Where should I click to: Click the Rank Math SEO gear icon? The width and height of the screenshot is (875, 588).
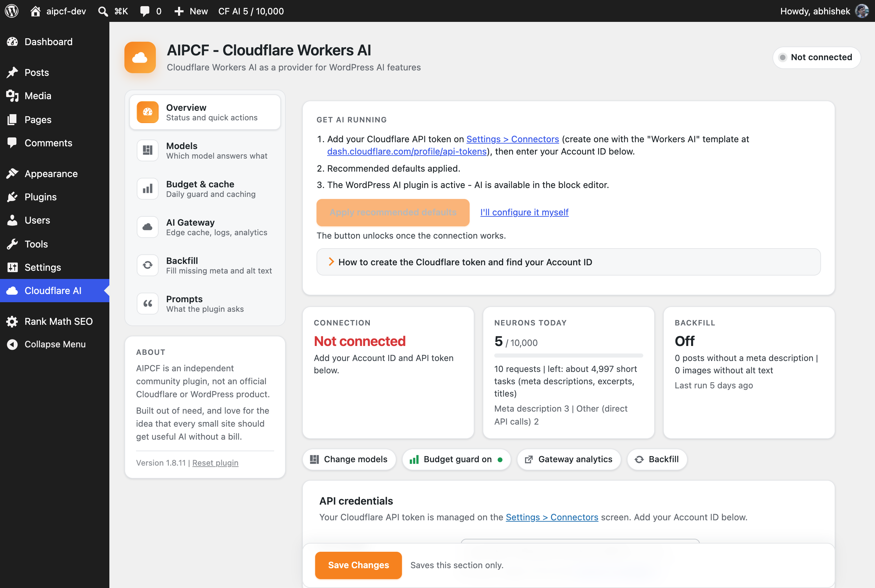12,321
